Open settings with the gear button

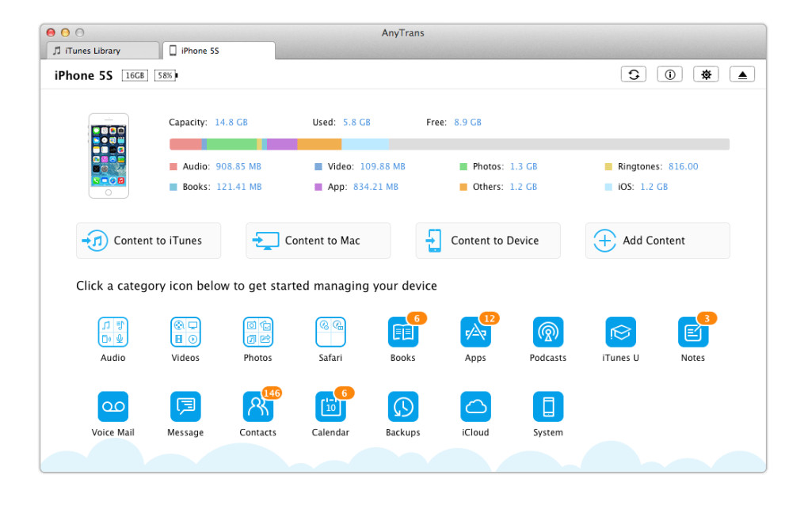(x=706, y=74)
